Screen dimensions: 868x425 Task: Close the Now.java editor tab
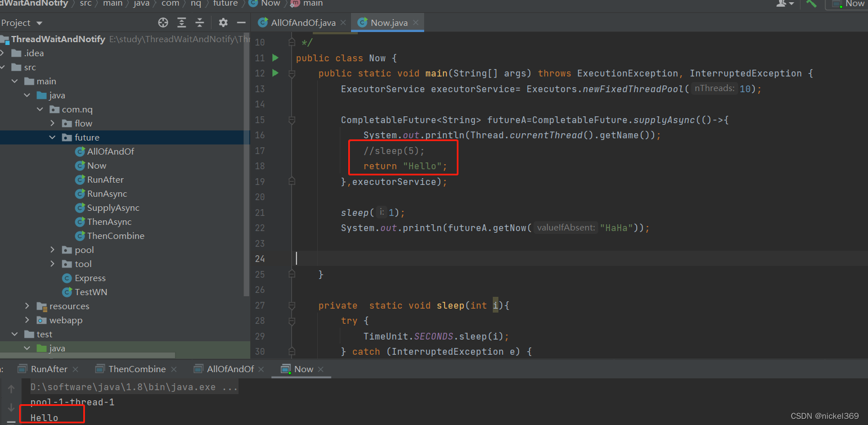[416, 23]
